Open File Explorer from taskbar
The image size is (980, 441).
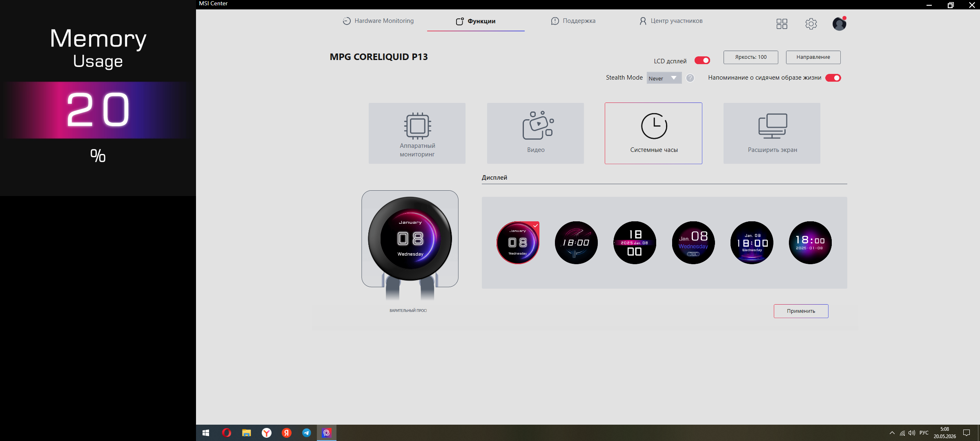coord(247,433)
